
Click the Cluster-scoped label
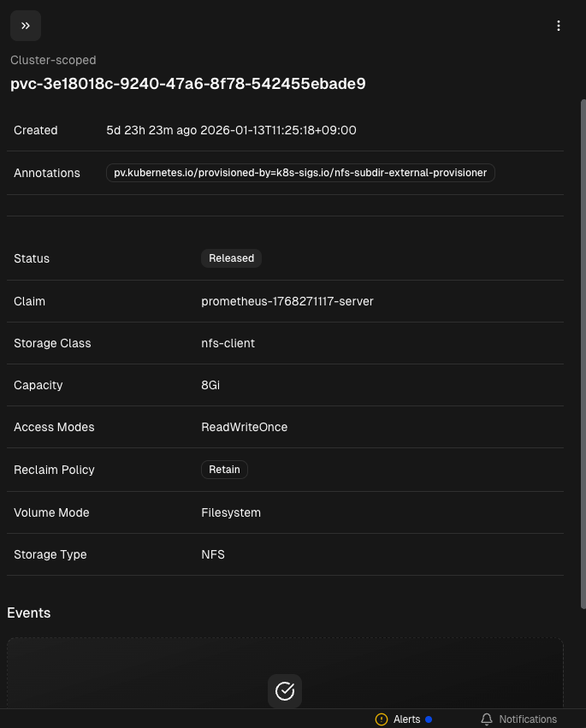click(x=53, y=60)
